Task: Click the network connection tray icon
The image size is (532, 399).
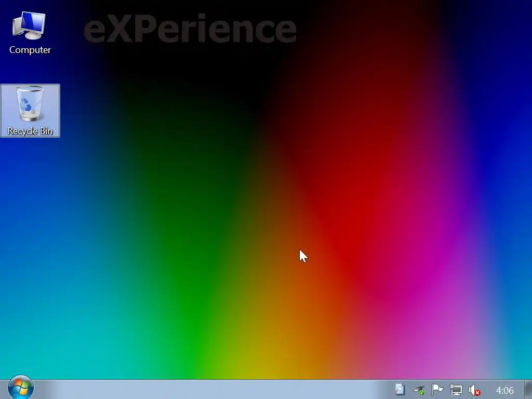Action: 456,390
